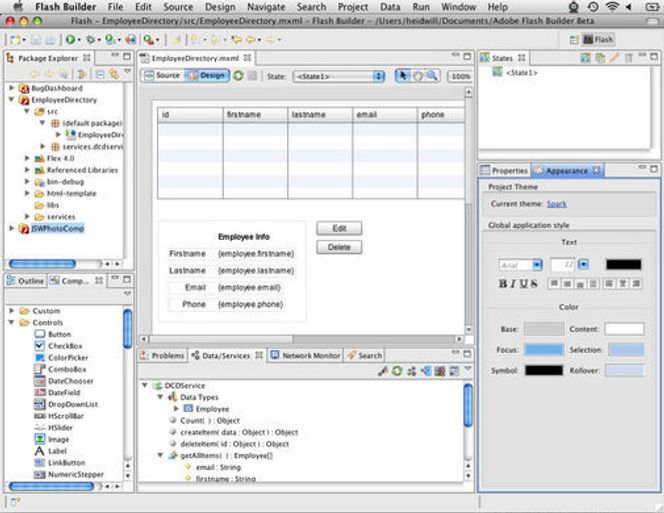
Task: Collapse the EmployeeDirectory project
Action: pyautogui.click(x=12, y=100)
